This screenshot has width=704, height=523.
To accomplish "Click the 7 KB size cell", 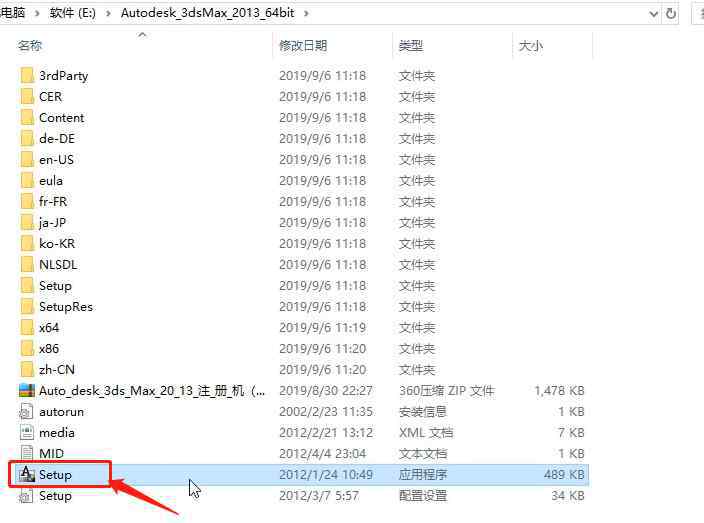I will click(x=571, y=433).
